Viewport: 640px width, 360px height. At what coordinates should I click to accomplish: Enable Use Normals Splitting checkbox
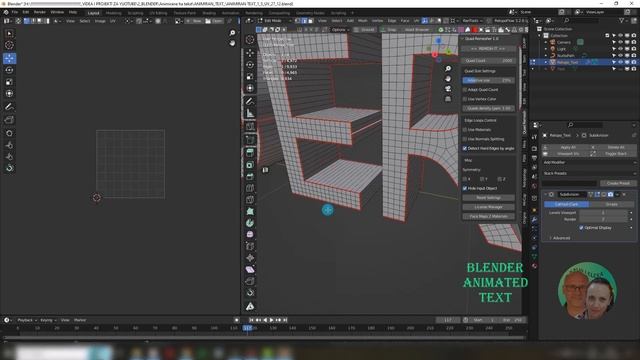coord(465,139)
